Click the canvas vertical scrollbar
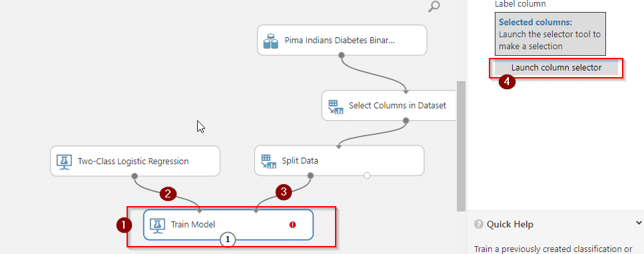This screenshot has height=254, width=644. coord(462,146)
